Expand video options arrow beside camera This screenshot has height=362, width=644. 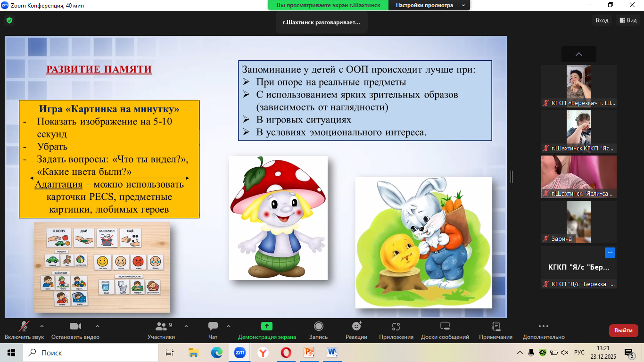[x=98, y=326]
